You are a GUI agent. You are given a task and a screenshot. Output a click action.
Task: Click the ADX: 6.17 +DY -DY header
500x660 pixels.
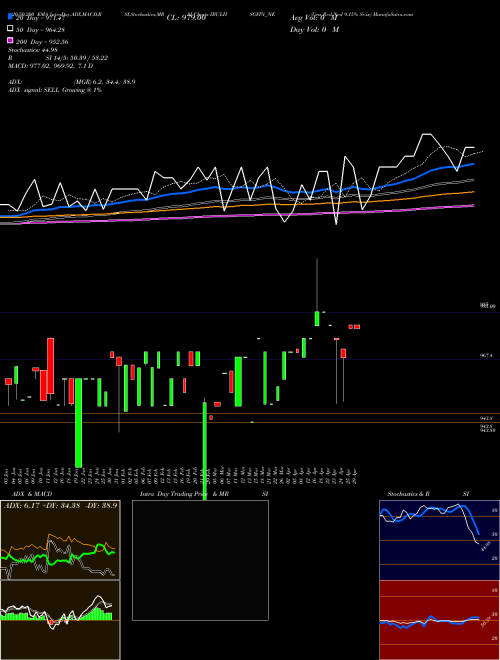(60, 505)
